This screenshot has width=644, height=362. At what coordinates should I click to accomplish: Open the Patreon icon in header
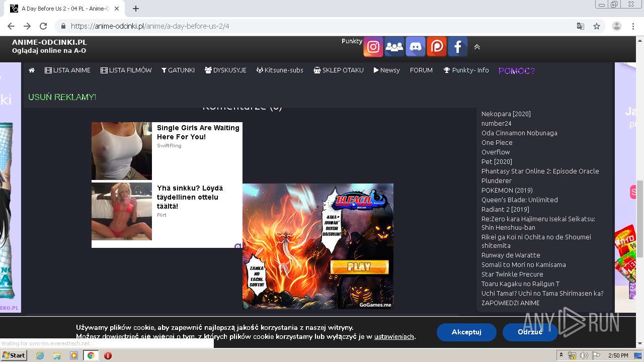coord(437,47)
